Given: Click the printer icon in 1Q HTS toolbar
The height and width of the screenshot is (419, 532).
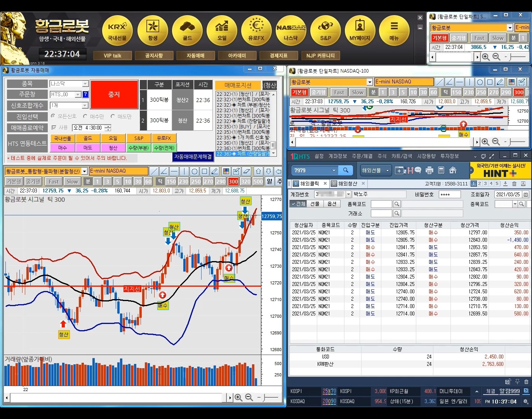Looking at the screenshot, I should pos(429,170).
